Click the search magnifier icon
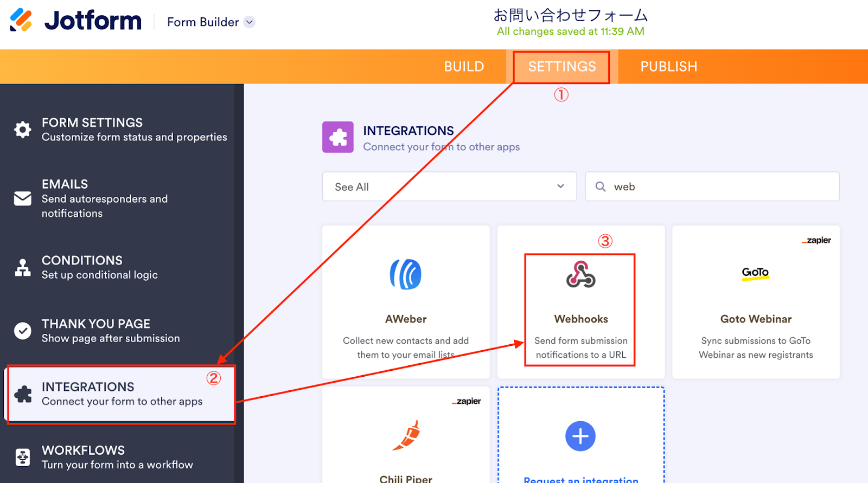This screenshot has width=868, height=483. (601, 186)
